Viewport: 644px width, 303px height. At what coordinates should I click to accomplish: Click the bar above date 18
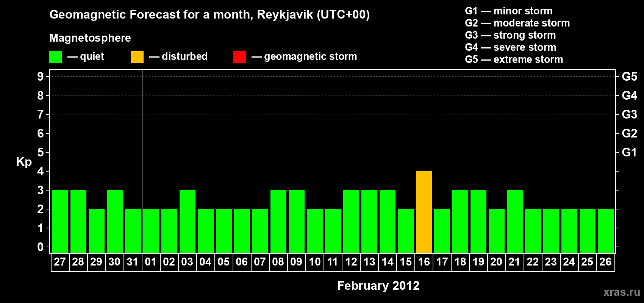460,221
